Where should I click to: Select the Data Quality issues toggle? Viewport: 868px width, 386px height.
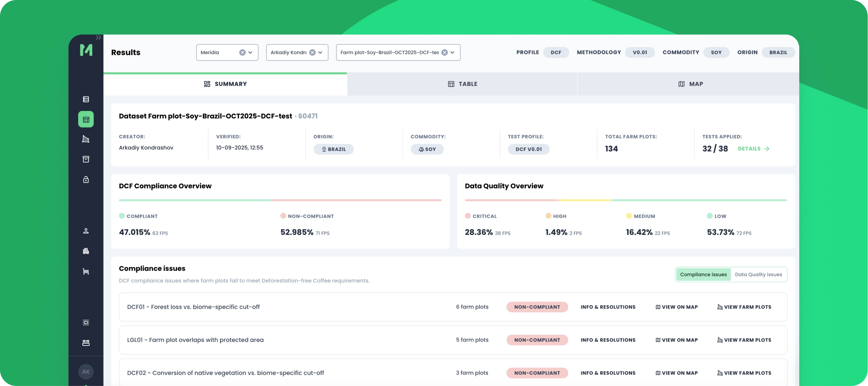[x=758, y=274]
